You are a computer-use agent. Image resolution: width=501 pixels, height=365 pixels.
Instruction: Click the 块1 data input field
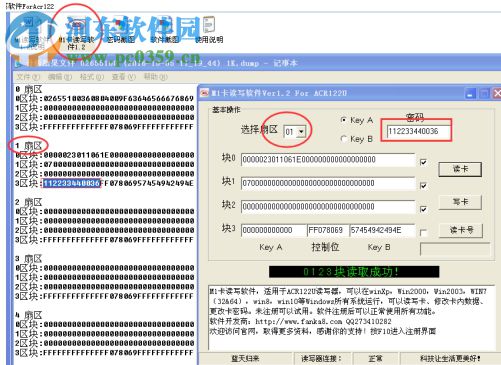click(x=328, y=183)
